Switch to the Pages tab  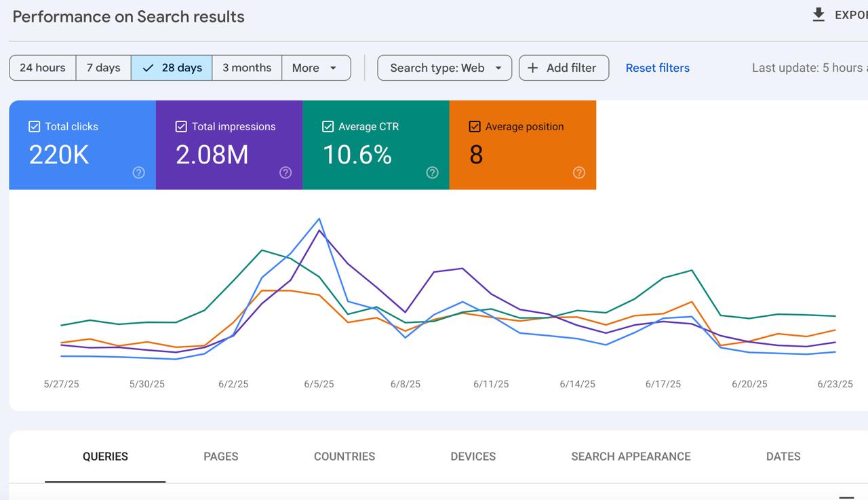[x=220, y=457]
